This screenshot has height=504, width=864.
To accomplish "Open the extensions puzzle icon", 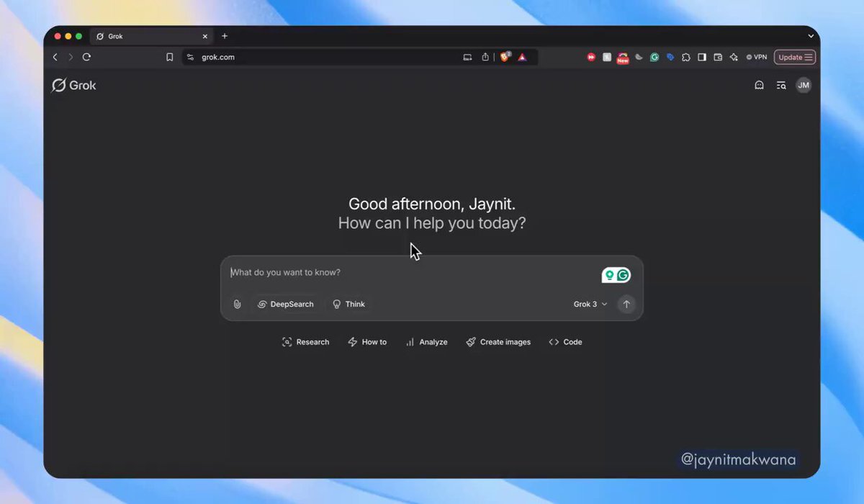I will click(686, 57).
